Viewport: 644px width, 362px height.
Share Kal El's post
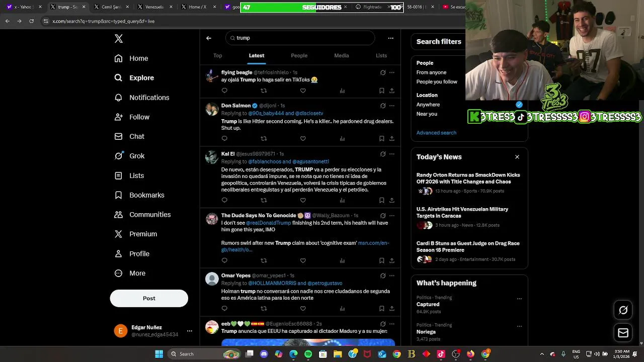click(392, 200)
